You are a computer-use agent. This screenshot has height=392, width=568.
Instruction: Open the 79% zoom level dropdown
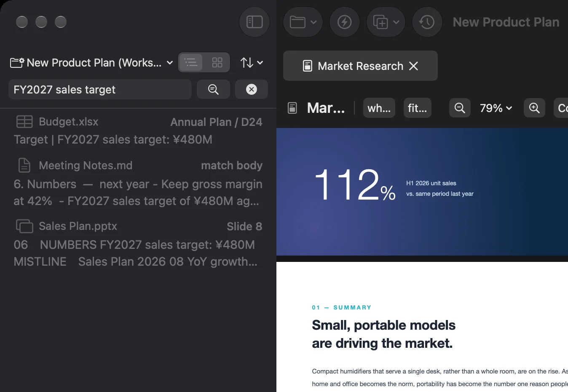pos(496,108)
